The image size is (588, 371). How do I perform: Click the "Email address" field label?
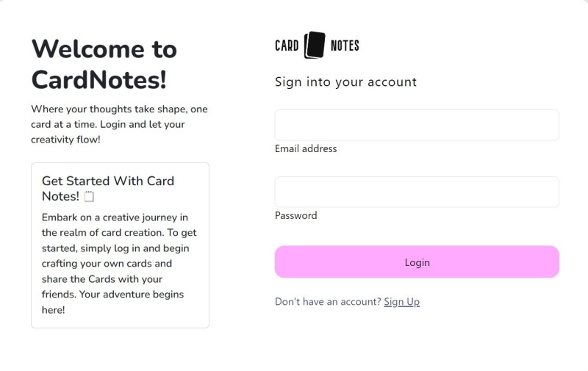(x=306, y=148)
